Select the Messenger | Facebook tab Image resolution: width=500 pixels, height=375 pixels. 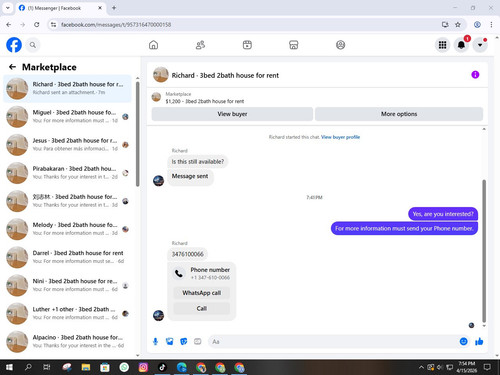click(x=60, y=8)
